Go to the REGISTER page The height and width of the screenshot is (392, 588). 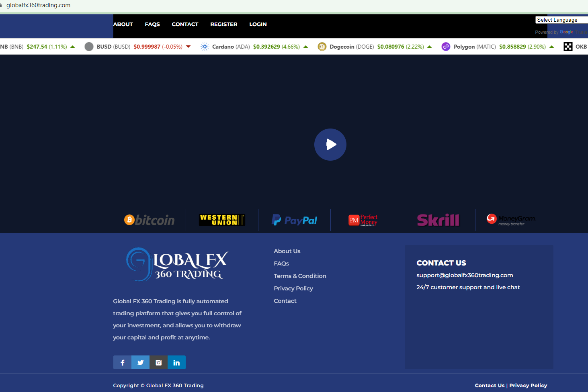click(223, 24)
